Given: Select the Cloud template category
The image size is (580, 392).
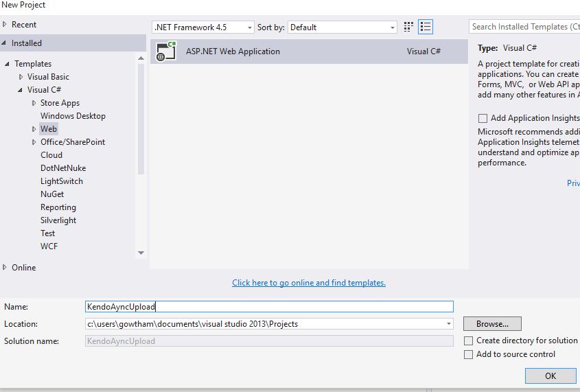Looking at the screenshot, I should pos(51,155).
